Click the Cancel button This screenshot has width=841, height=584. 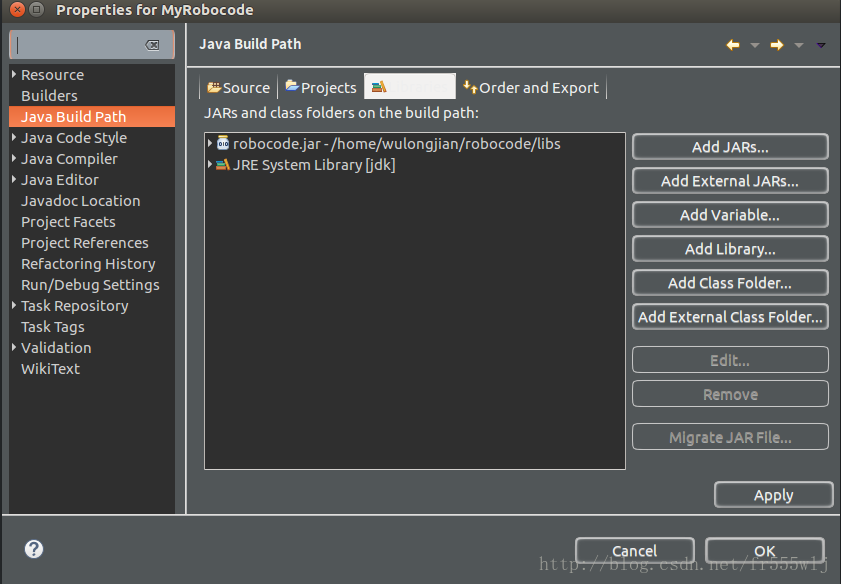pos(635,551)
